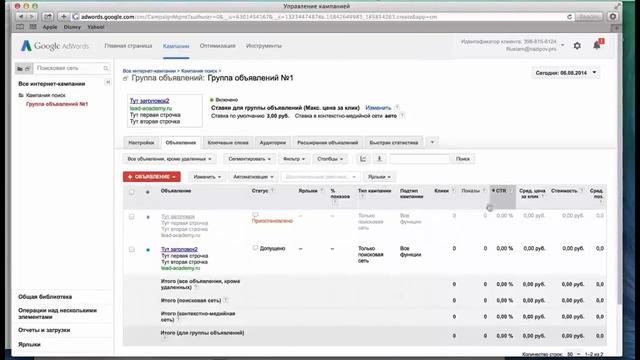Open Отчеты и загрузки in sidebar
The image size is (640, 360).
44,330
